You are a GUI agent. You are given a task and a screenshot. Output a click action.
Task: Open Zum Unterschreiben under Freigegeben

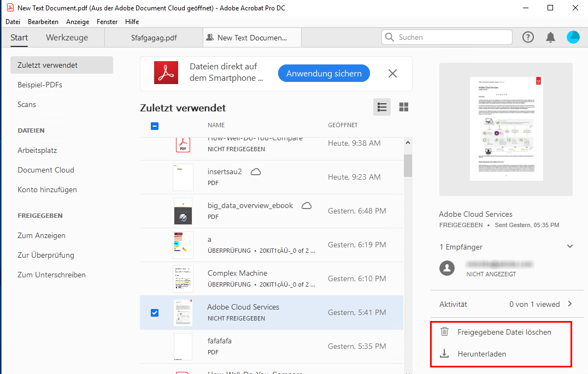pos(51,275)
